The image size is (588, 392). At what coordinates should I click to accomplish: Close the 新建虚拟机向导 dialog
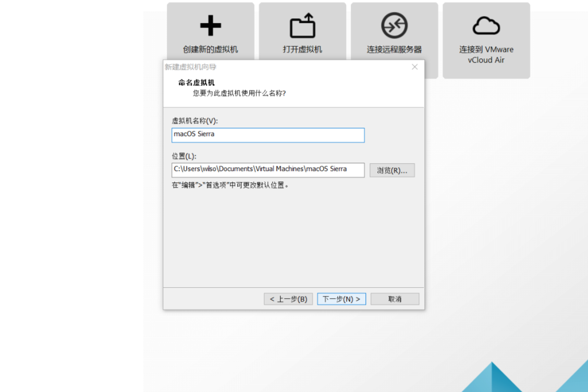click(414, 67)
